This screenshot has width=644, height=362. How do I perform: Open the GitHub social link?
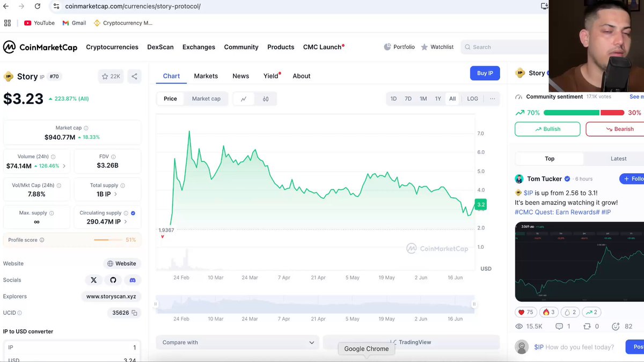coord(113,280)
